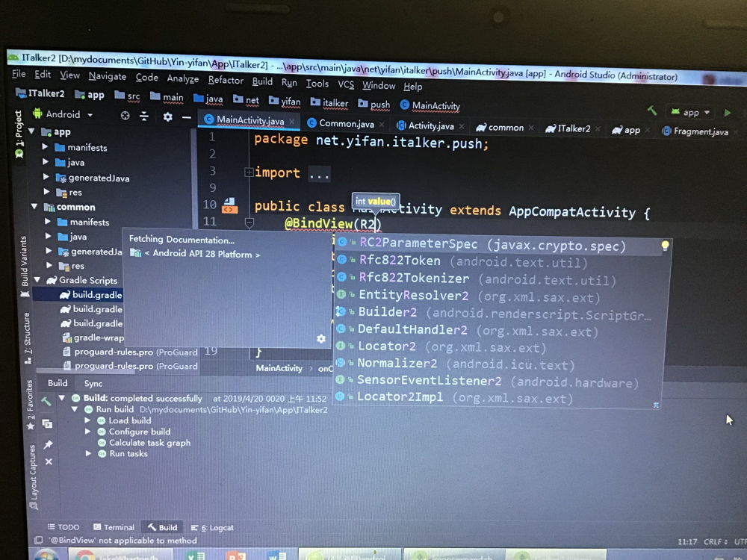Open the Structure side tool window
747x560 pixels.
tap(27, 338)
